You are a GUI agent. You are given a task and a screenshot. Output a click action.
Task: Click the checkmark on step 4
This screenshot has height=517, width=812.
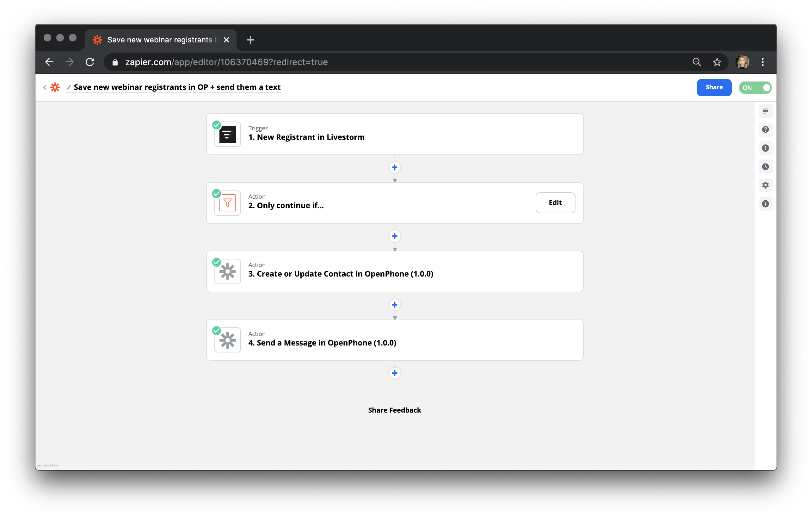tap(216, 330)
